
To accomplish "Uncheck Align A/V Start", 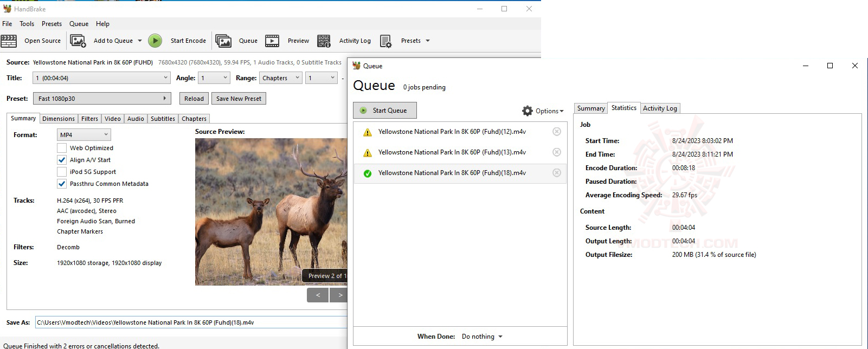I will pyautogui.click(x=62, y=160).
